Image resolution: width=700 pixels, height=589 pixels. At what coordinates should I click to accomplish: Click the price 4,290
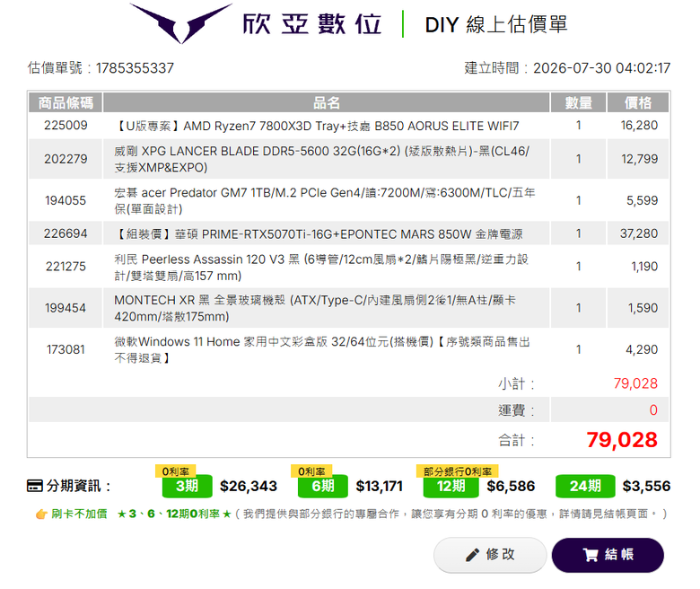point(642,349)
